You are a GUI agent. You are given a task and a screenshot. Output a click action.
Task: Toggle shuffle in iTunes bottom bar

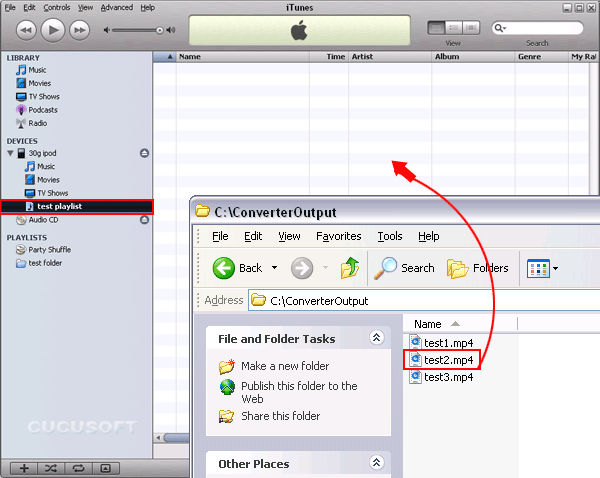point(52,468)
